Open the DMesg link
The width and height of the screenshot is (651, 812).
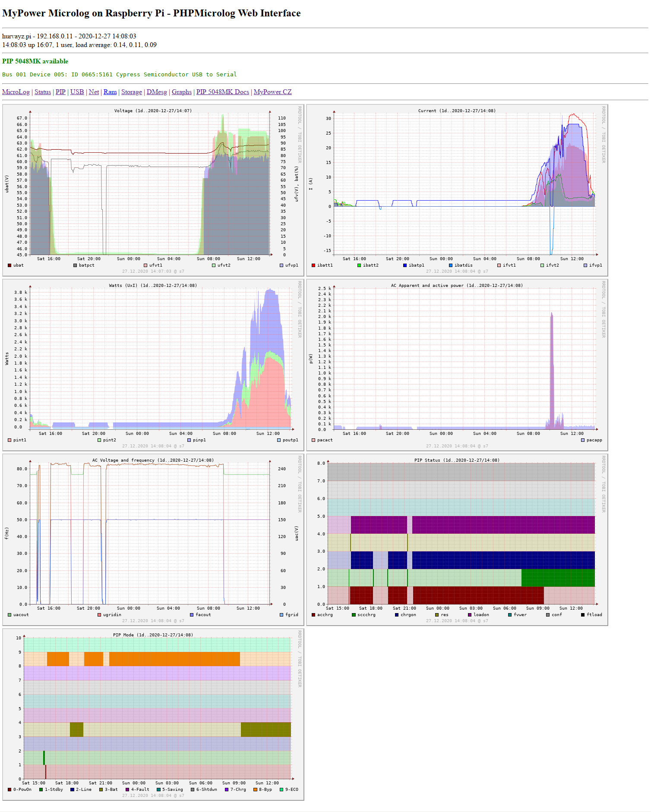point(157,92)
